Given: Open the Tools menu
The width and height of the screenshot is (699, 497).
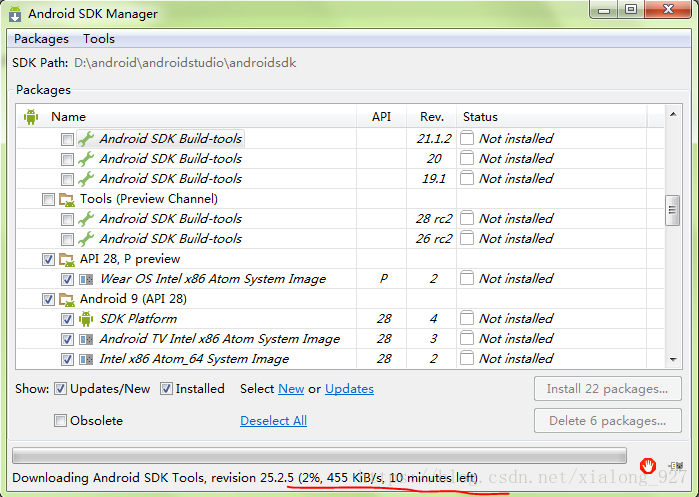Looking at the screenshot, I should 99,39.
